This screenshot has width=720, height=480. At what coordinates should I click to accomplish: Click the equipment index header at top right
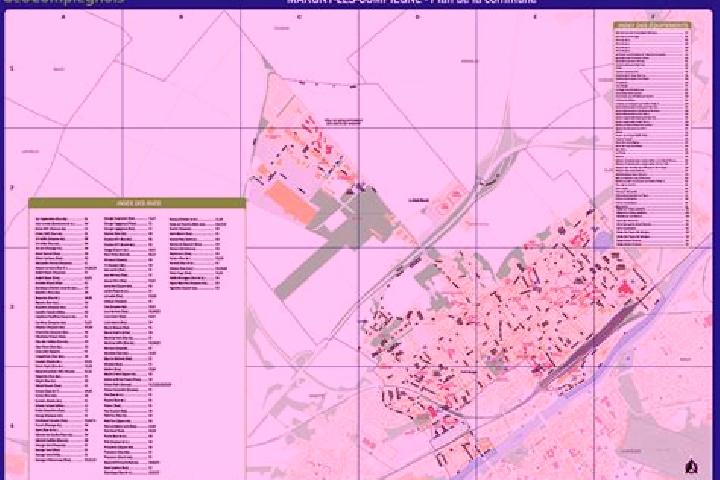point(652,25)
